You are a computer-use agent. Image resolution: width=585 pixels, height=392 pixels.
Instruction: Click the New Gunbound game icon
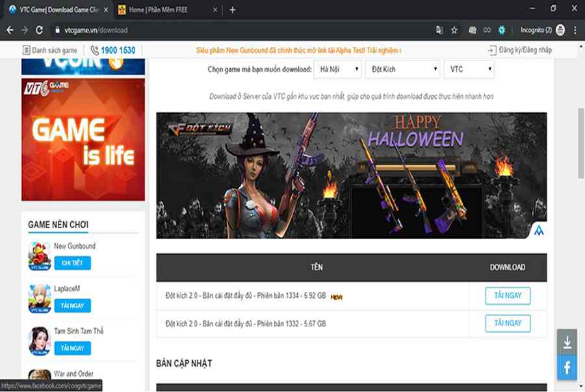40,256
